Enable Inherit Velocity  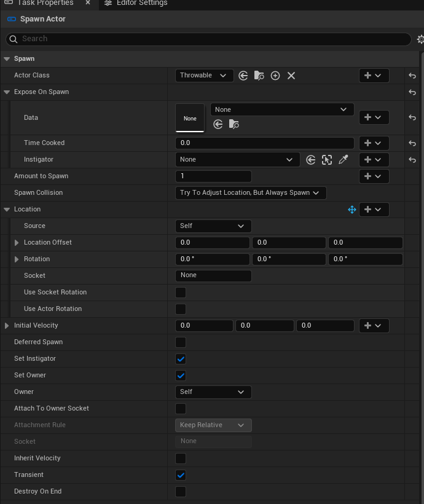[x=181, y=459]
